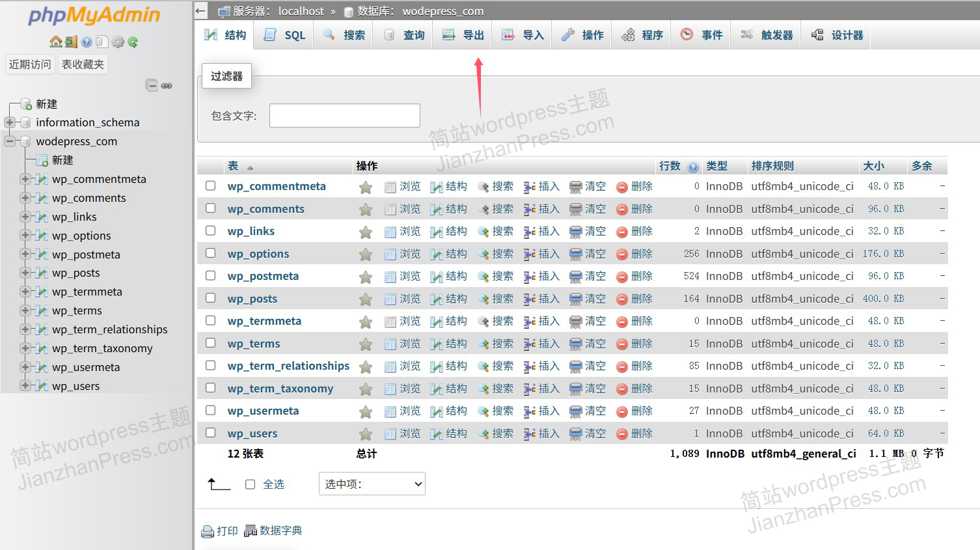Sort by the 大小 column header
The image size is (980, 550).
pyautogui.click(x=873, y=166)
